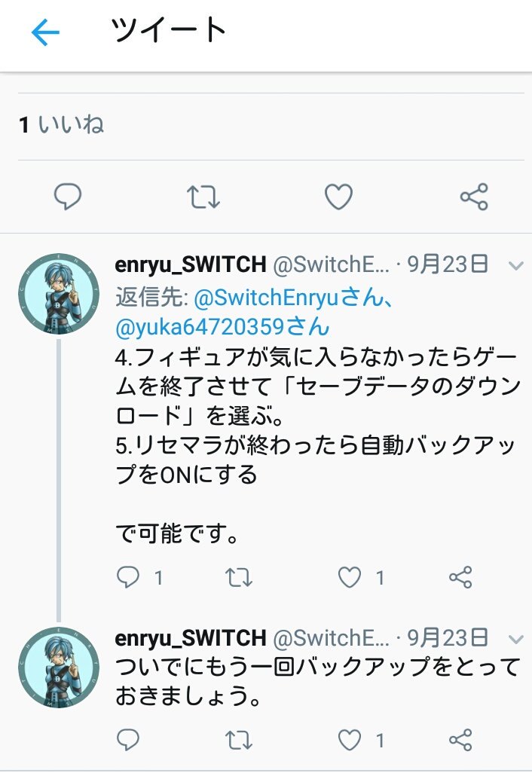Expand options chevron on the first reply

pos(515,266)
